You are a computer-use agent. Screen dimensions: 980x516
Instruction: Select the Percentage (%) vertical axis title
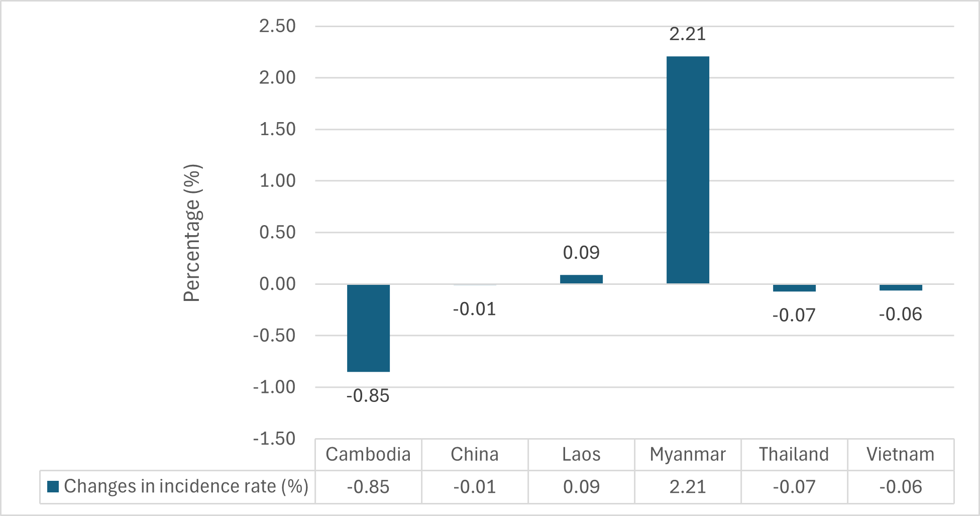click(192, 233)
